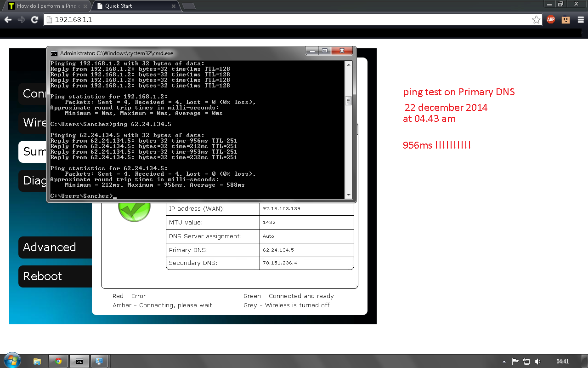Click the Chrome icon in the taskbar
Image resolution: width=588 pixels, height=368 pixels.
point(58,361)
